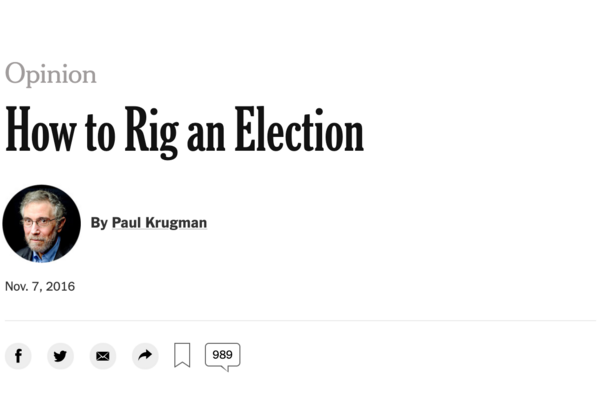This screenshot has height=400, width=600.
Task: Save the article with the bookmark icon
Action: pos(182,356)
